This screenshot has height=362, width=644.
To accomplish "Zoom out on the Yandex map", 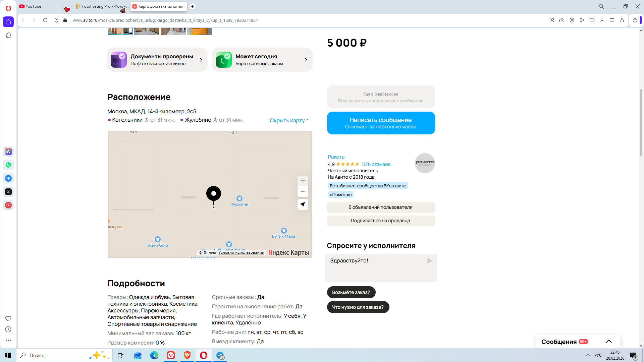I will click(303, 191).
